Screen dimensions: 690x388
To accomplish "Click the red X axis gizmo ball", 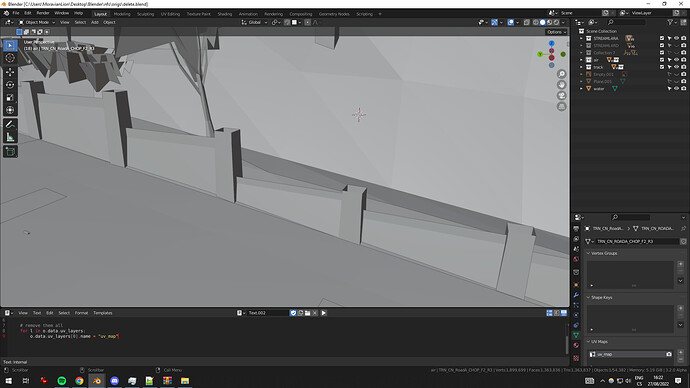I will coord(551,58).
